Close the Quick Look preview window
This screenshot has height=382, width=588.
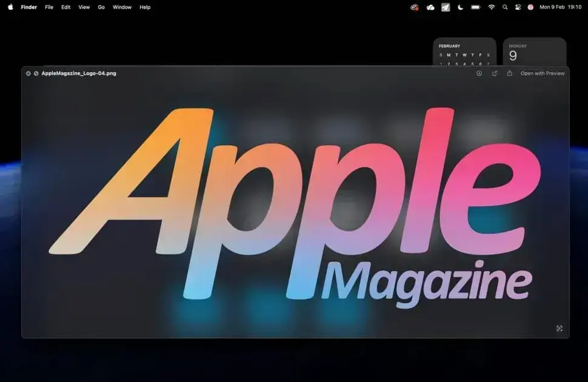tap(28, 73)
